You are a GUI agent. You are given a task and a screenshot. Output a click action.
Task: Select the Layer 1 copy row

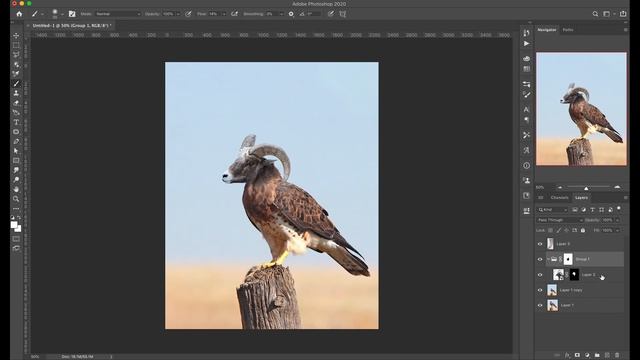(580, 290)
